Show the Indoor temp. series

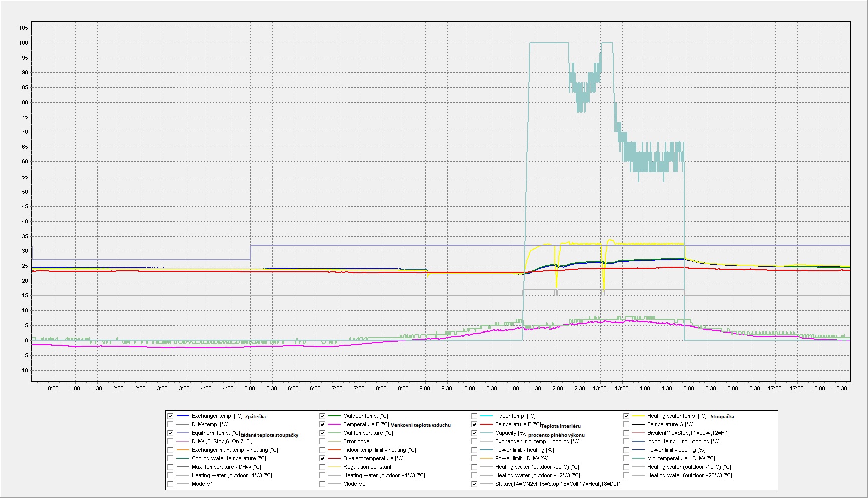point(474,416)
